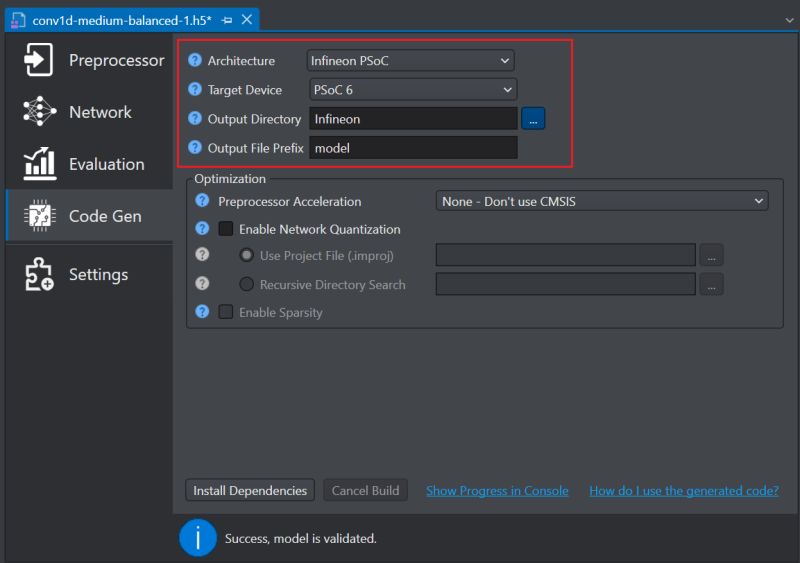Click the Code Gen chip icon

(39, 216)
